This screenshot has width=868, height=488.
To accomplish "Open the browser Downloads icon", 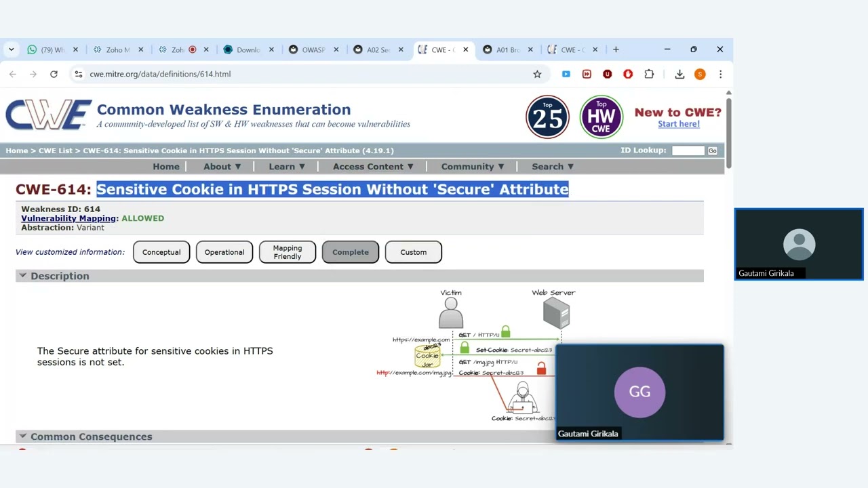I will click(x=679, y=74).
